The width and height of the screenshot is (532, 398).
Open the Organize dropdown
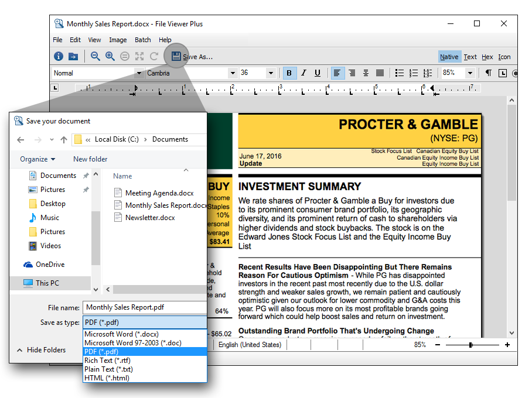pyautogui.click(x=37, y=159)
